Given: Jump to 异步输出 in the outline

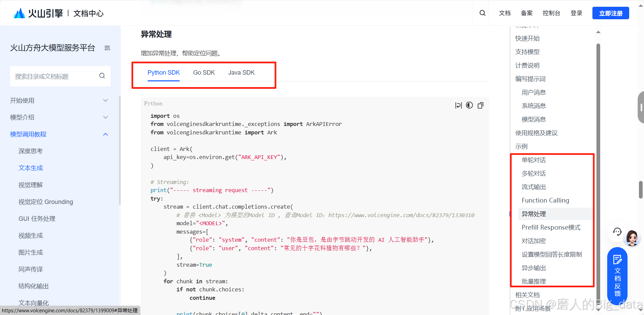Looking at the screenshot, I should coord(534,268).
